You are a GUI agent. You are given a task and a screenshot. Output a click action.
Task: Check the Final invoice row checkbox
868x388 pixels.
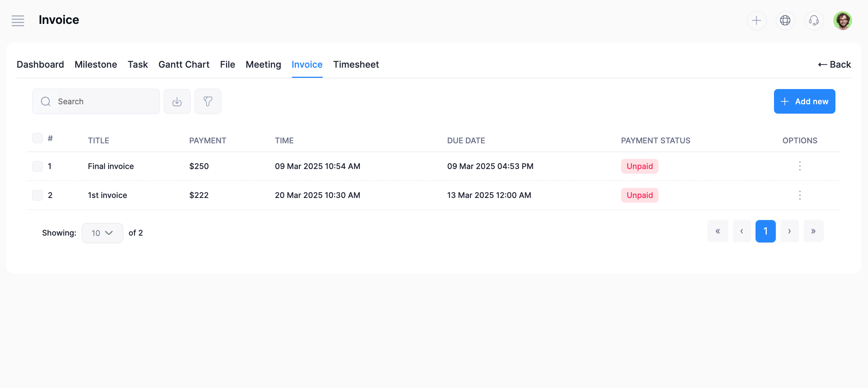coord(37,166)
